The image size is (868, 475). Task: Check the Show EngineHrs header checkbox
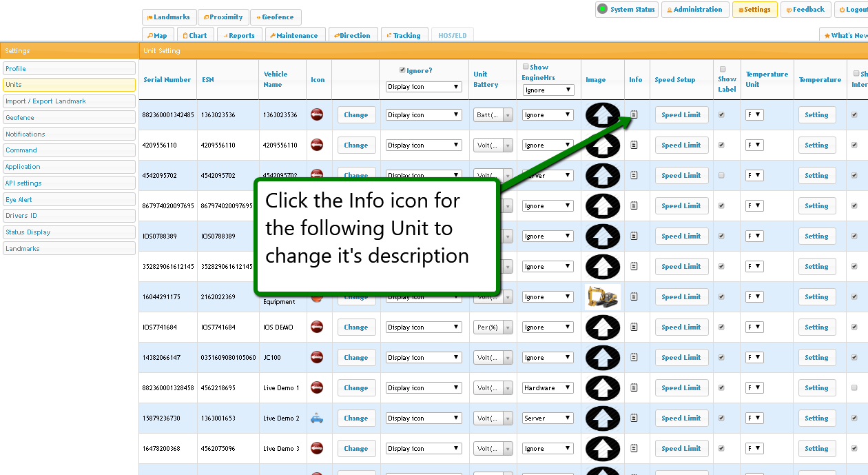(x=526, y=67)
